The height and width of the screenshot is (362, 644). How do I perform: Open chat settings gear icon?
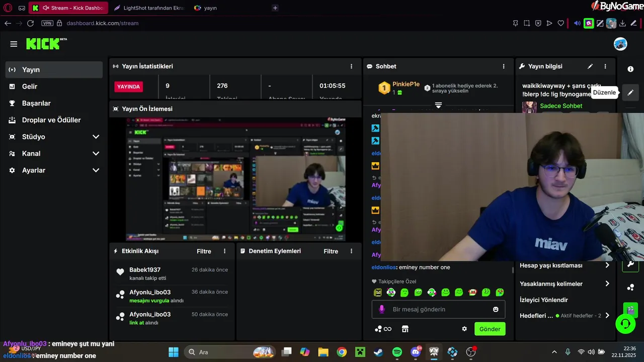(464, 329)
